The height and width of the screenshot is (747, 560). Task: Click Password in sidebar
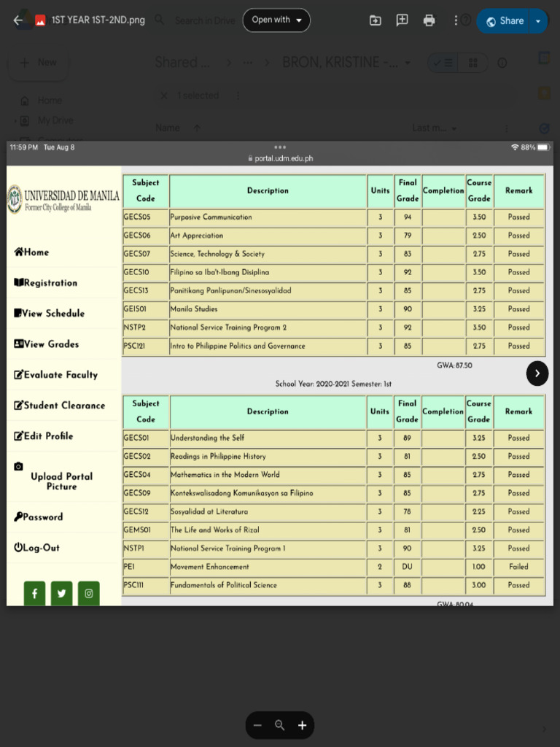click(x=38, y=517)
